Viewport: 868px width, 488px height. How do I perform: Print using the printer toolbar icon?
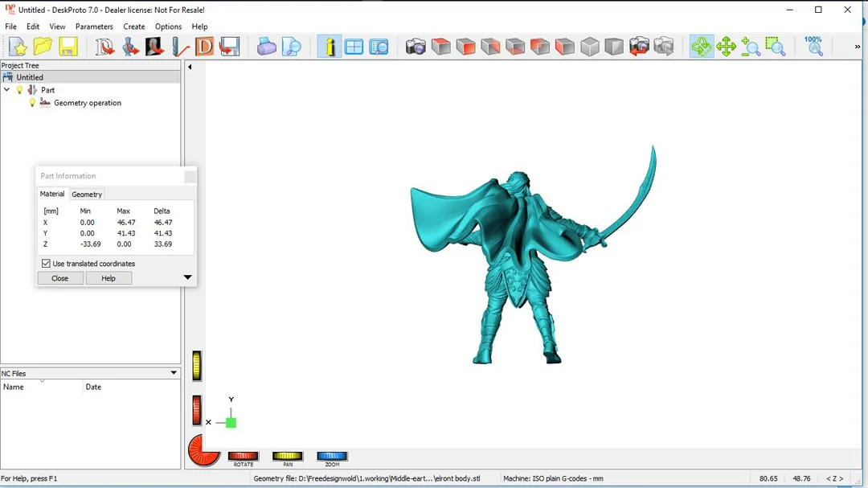tap(266, 47)
